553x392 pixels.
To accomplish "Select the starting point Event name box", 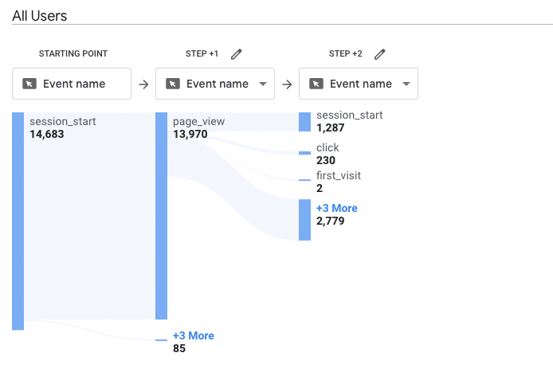I will 72,84.
